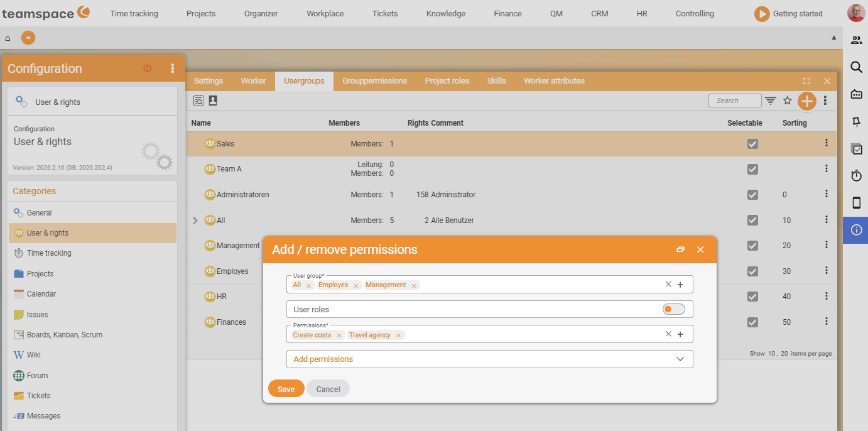The image size is (868, 431).
Task: Click the red power icon in Configuration header
Action: 148,68
